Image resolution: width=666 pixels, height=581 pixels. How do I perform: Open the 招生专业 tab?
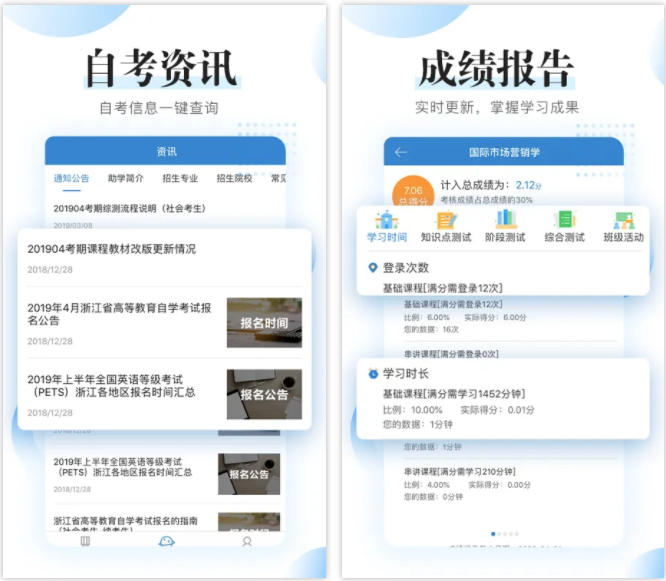180,179
